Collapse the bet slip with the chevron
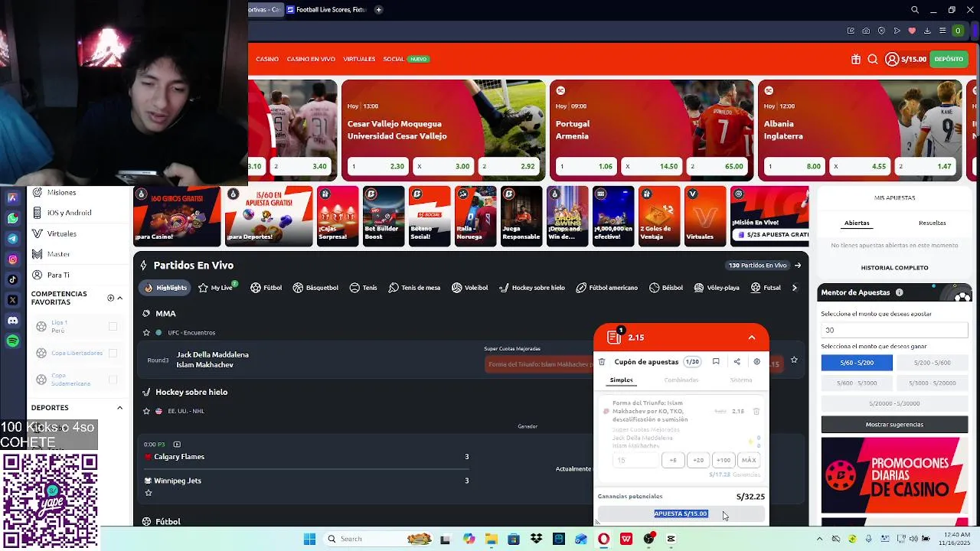 click(x=751, y=337)
